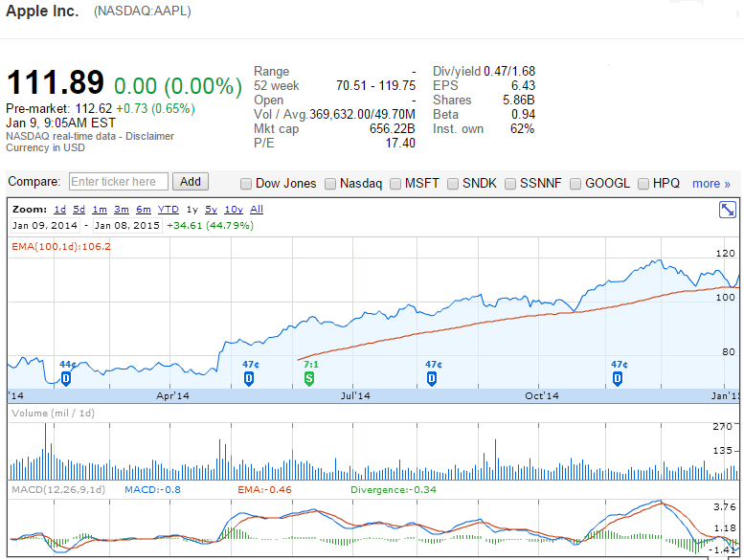This screenshot has height=560, width=744.
Task: Select YTD zoom range
Action: pyautogui.click(x=168, y=209)
